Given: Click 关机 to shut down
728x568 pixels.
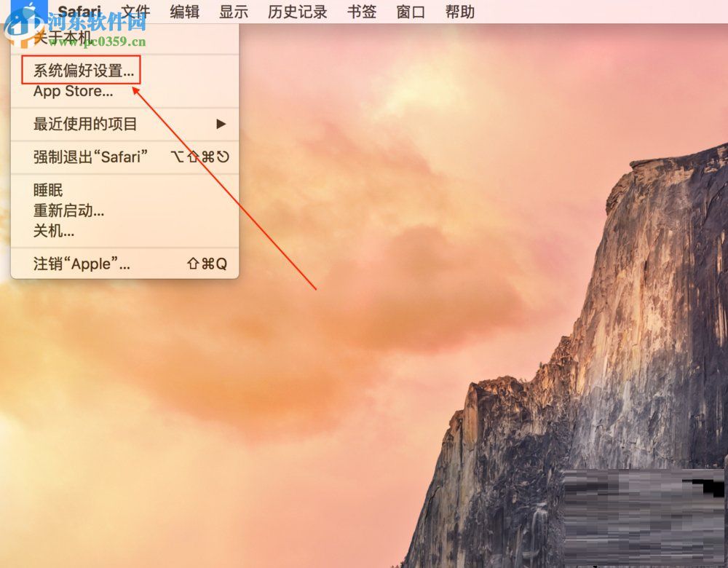Looking at the screenshot, I should tap(52, 231).
